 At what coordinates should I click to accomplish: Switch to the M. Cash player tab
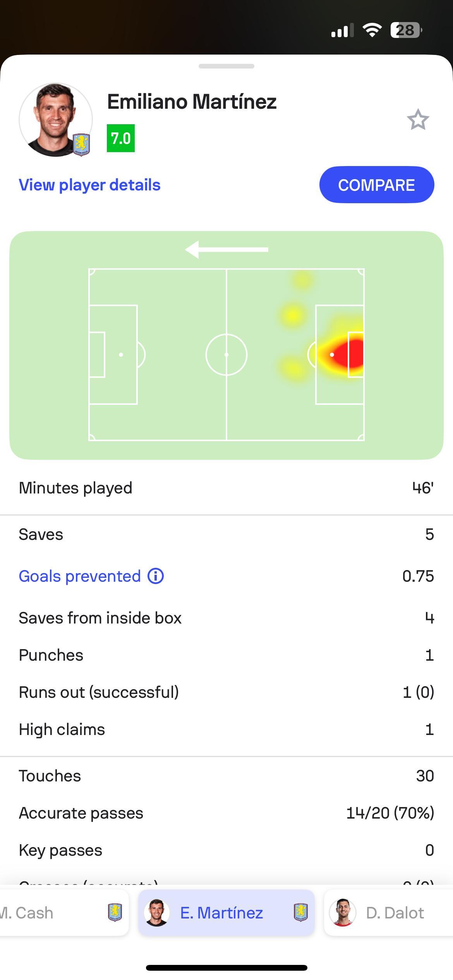coord(64,913)
